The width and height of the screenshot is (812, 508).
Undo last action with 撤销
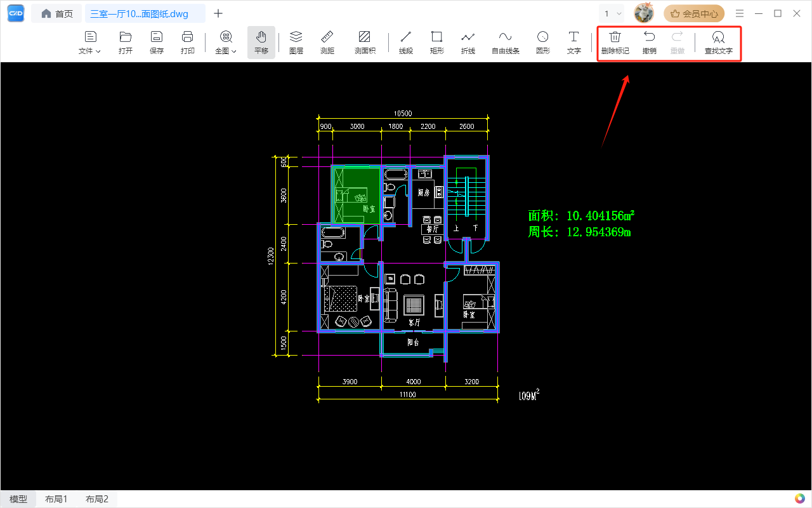pos(650,43)
